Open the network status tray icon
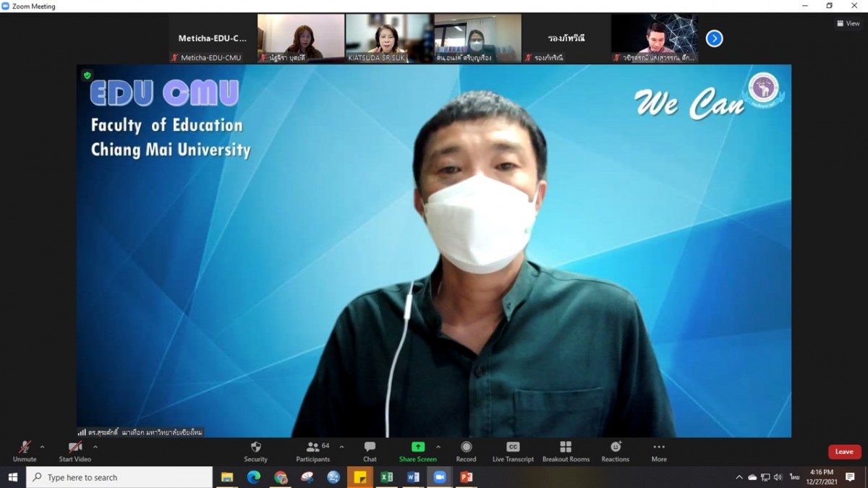 tap(765, 477)
